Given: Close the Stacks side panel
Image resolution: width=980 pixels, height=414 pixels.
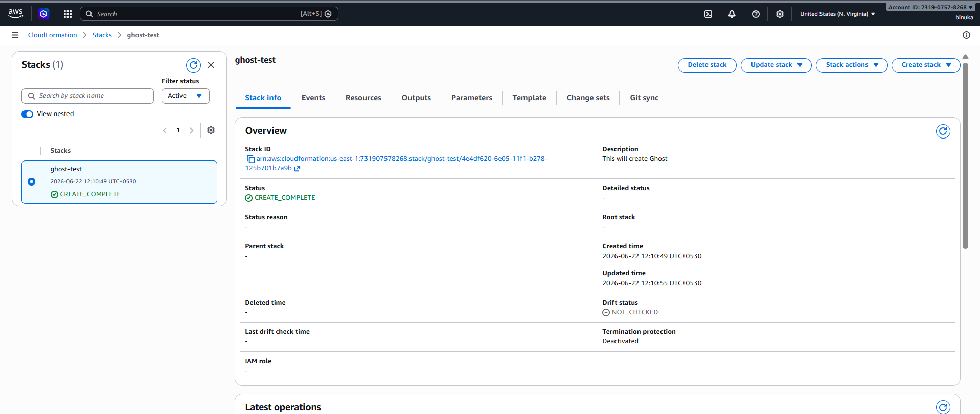Looking at the screenshot, I should coord(211,65).
